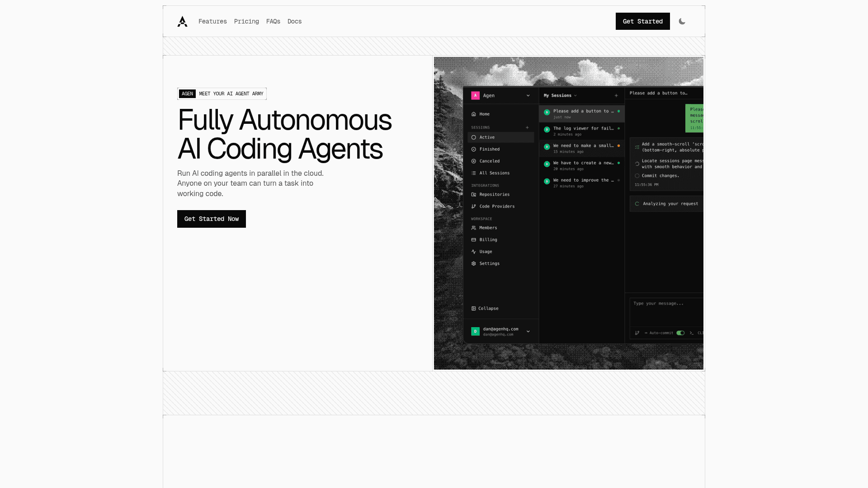Click the Code Providers branch icon
Viewport: 868px width, 488px height.
(473, 206)
